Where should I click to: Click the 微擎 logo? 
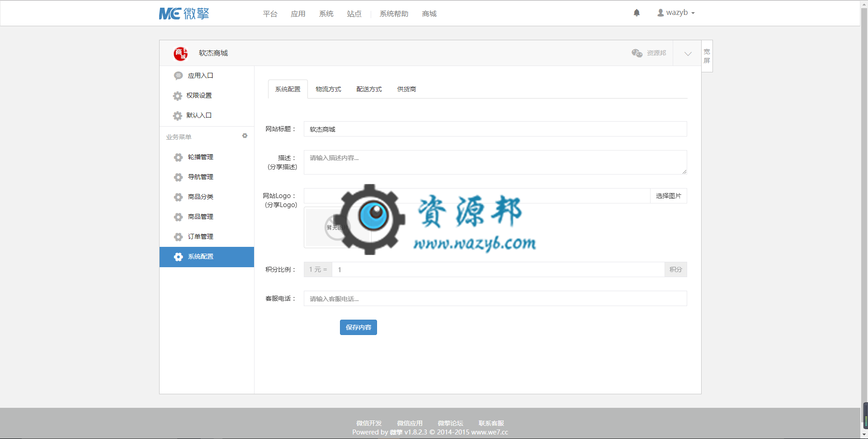184,14
